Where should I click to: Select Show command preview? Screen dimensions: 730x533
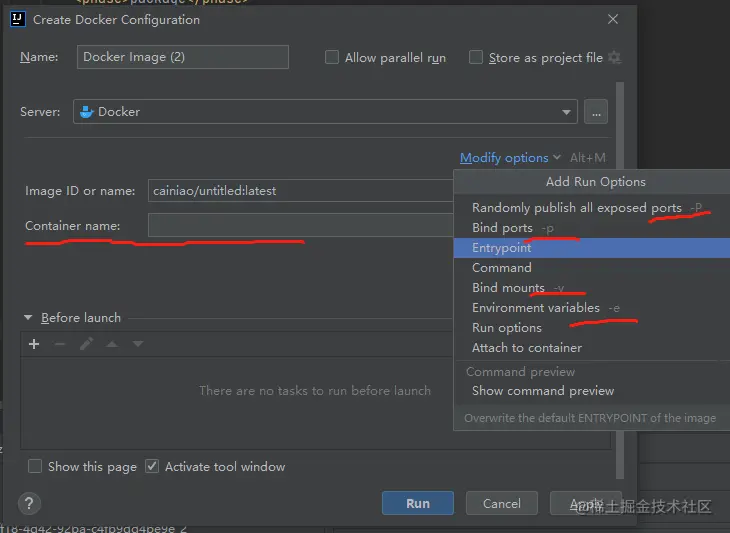click(x=592, y=391)
